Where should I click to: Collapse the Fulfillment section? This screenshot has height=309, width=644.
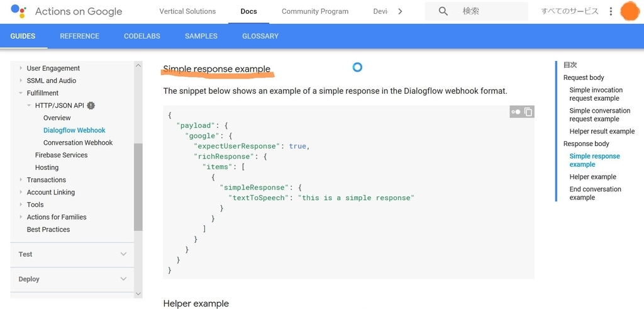coord(21,93)
